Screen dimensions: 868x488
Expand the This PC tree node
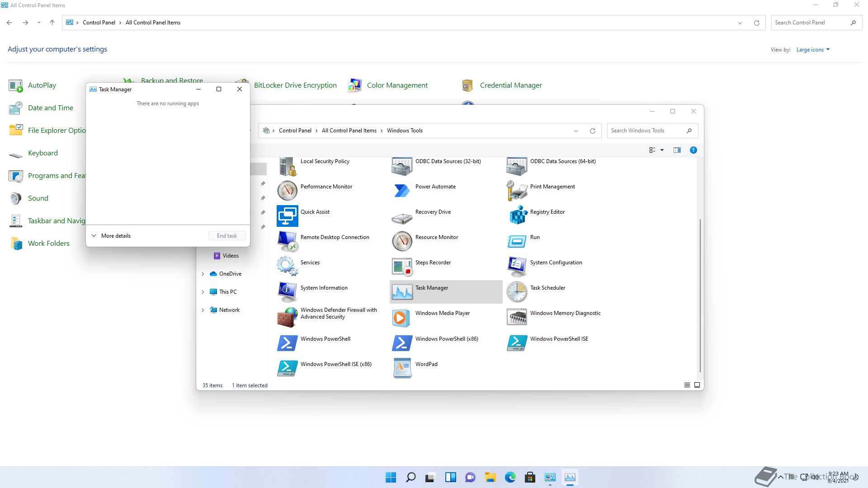[203, 292]
